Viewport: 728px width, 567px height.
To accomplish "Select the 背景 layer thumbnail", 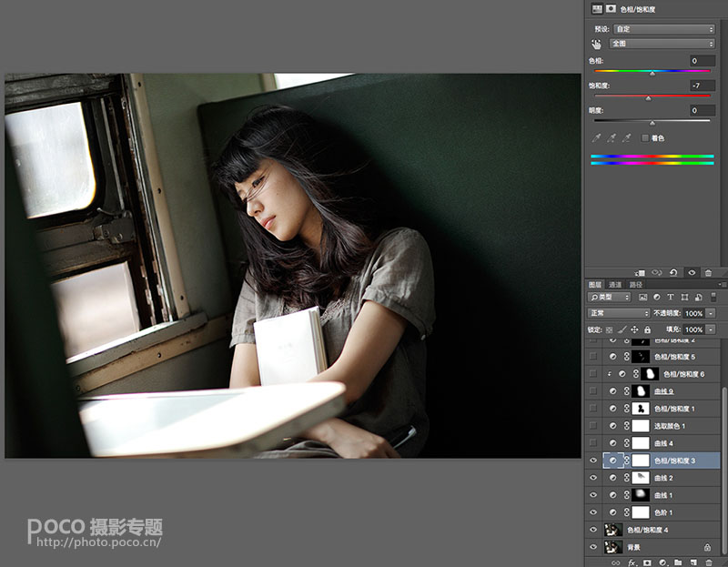I will 612,547.
